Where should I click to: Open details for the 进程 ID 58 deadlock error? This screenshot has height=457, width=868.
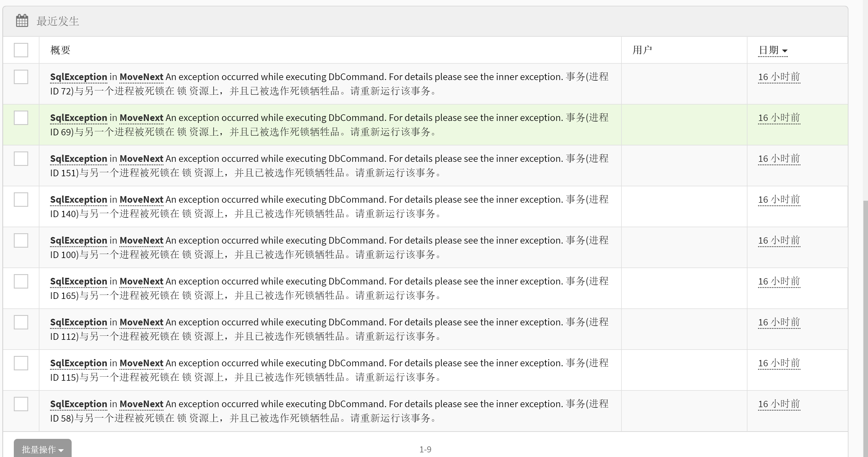pyautogui.click(x=78, y=404)
